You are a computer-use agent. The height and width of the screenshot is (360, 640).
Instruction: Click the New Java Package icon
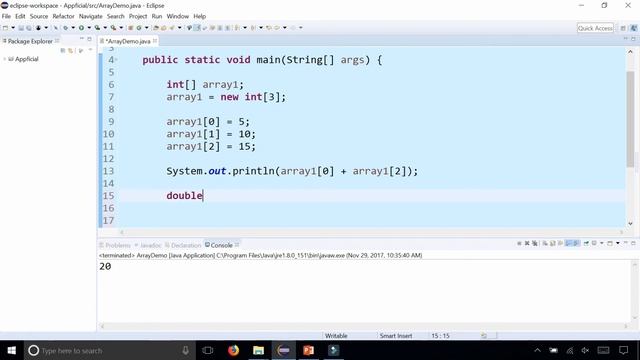pos(131,28)
